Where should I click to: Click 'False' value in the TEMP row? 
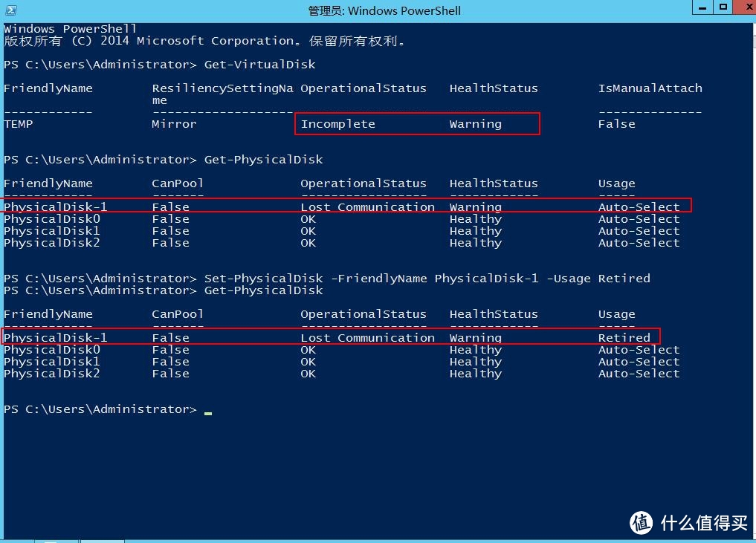point(616,124)
